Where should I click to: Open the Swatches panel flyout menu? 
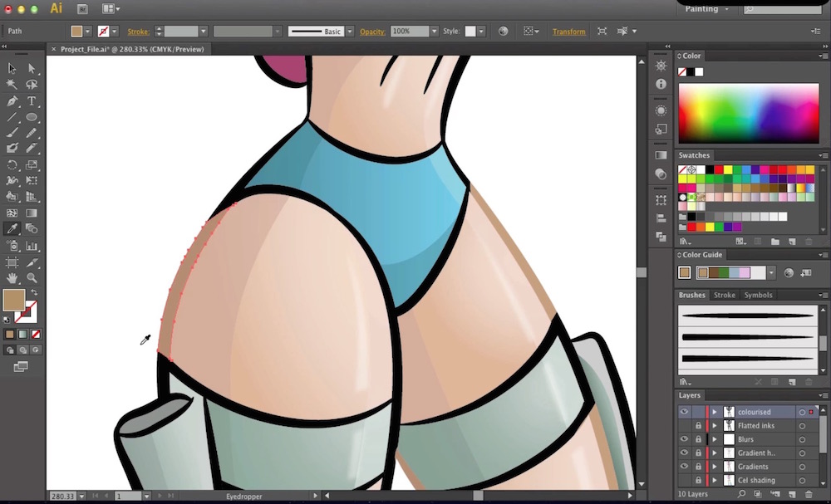pos(823,155)
